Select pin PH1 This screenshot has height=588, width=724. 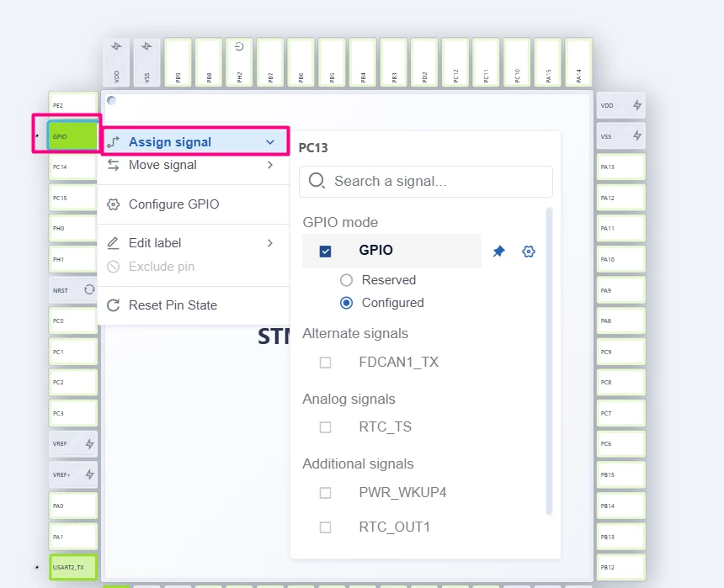(x=73, y=259)
